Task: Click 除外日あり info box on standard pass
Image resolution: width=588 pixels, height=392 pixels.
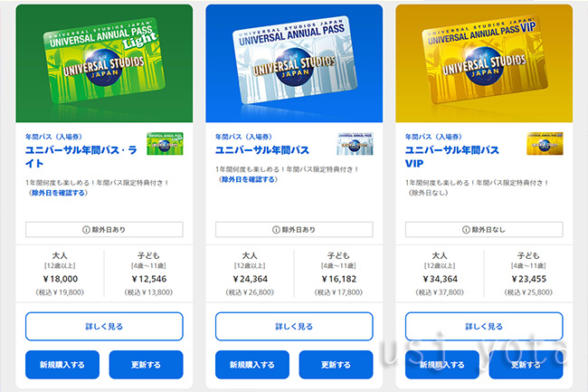Action: (x=294, y=230)
